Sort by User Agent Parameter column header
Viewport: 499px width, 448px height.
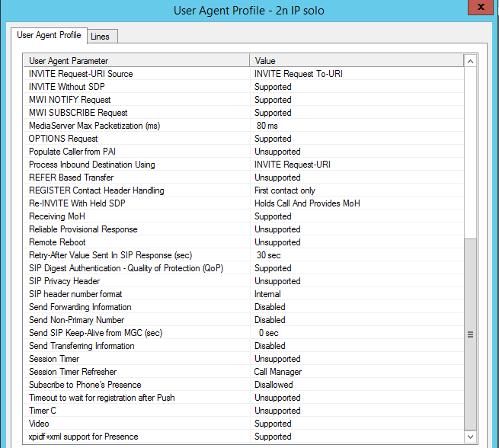pos(137,61)
